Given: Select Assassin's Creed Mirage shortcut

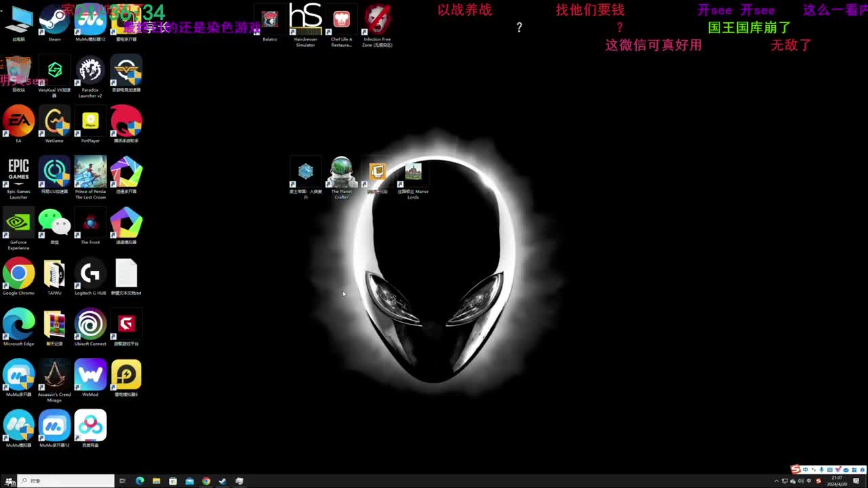Looking at the screenshot, I should pyautogui.click(x=54, y=381).
